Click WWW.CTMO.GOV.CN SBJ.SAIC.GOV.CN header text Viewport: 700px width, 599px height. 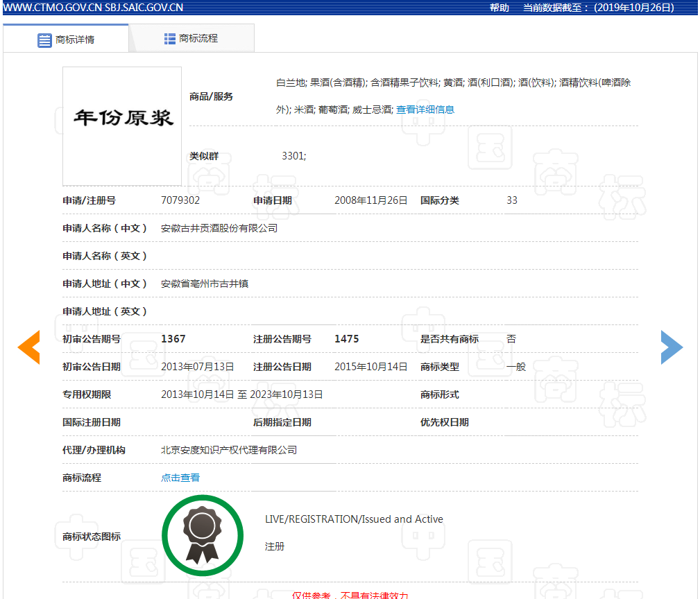click(93, 8)
